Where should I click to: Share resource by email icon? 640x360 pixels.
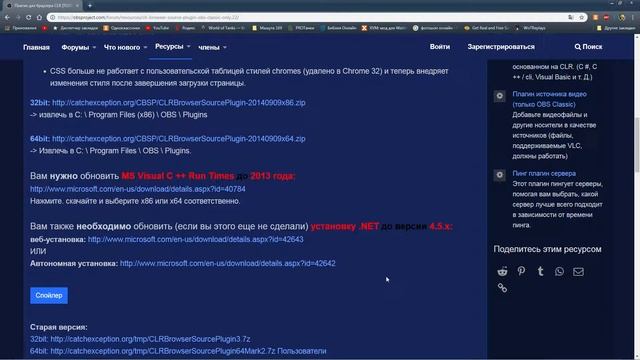[x=578, y=271]
